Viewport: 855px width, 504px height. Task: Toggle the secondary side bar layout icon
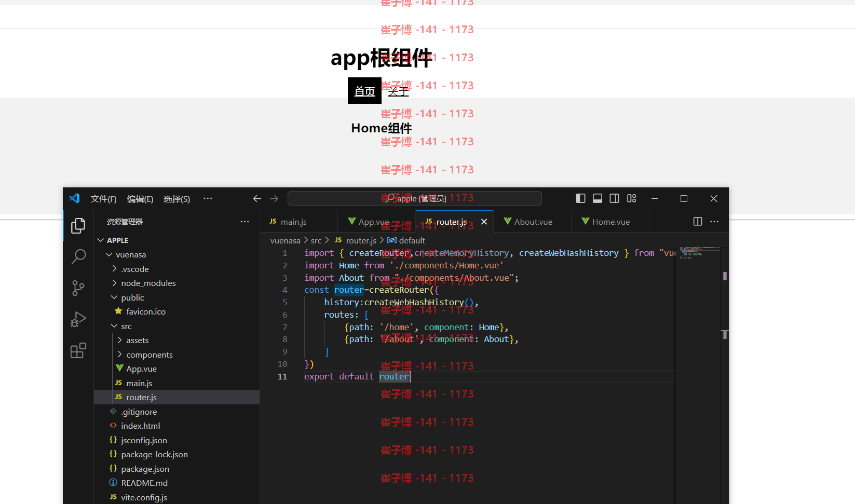click(615, 198)
